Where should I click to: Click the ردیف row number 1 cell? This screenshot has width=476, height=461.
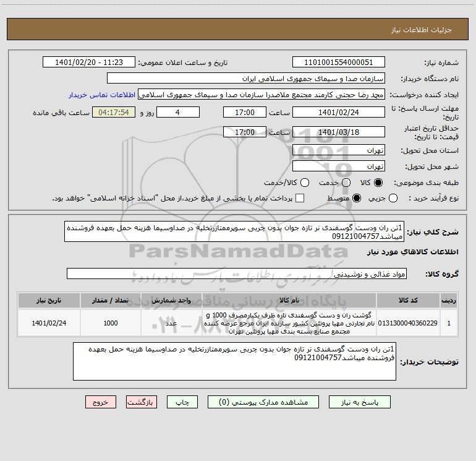pos(449,323)
